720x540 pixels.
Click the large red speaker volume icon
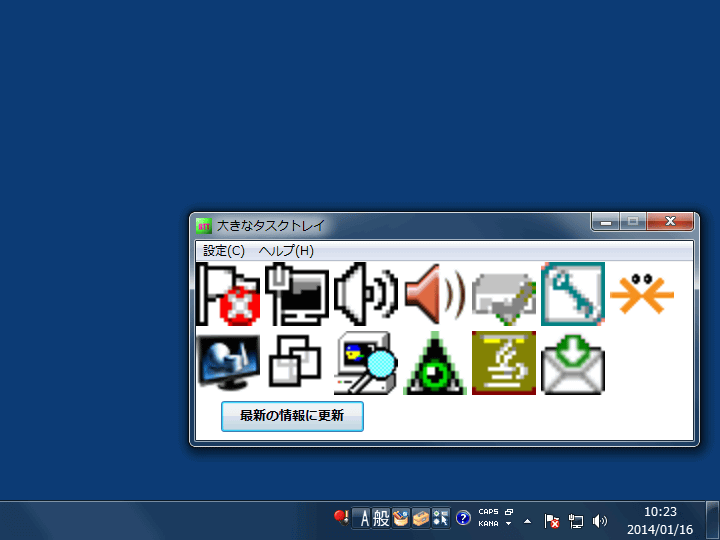(434, 294)
